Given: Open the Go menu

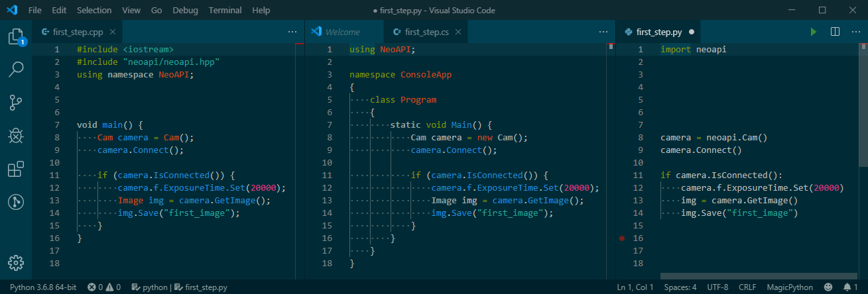Looking at the screenshot, I should pyautogui.click(x=156, y=10).
